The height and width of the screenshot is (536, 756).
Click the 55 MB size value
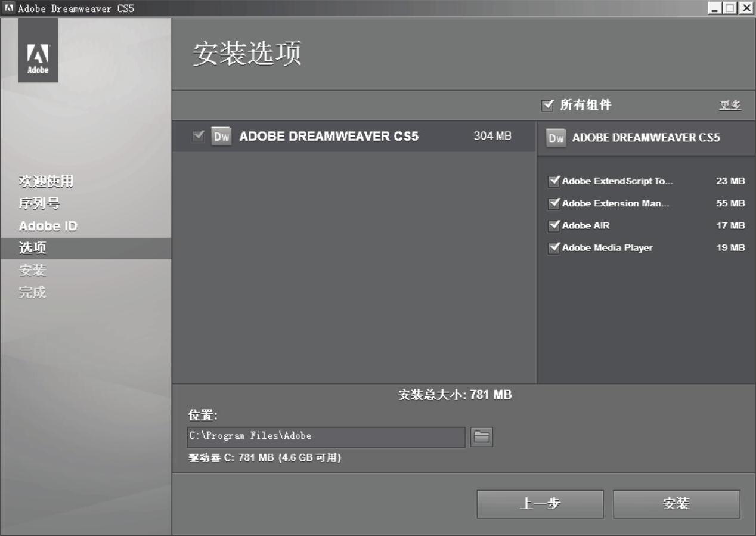point(730,203)
